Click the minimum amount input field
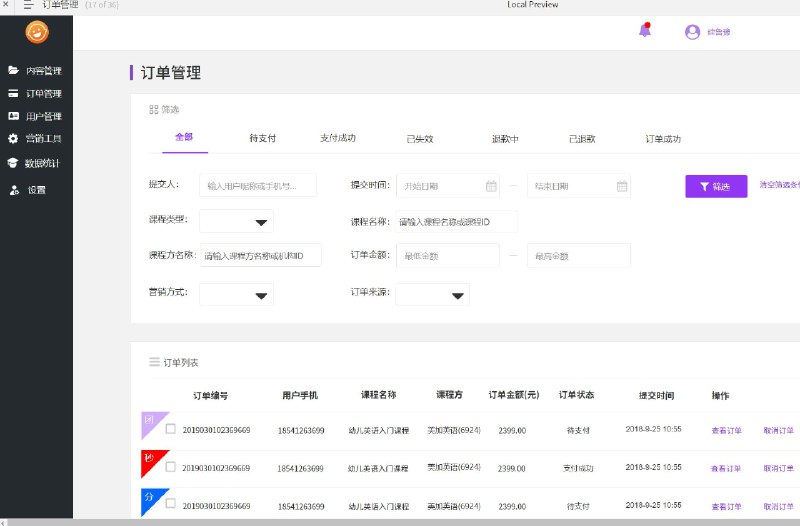The image size is (800, 526). point(448,256)
